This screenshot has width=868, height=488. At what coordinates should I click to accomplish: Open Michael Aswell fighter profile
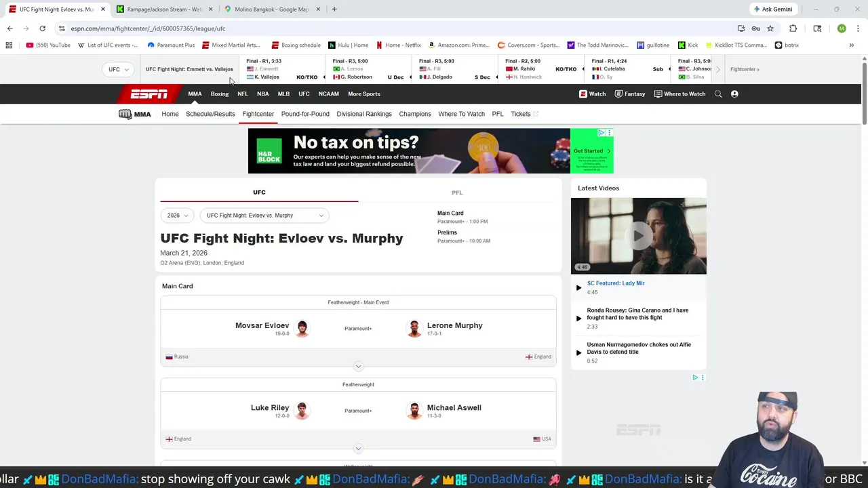[x=454, y=407]
